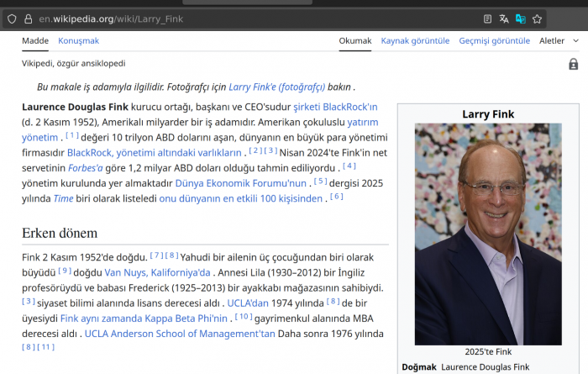Open Kaynak görüntüle tab

pyautogui.click(x=415, y=40)
